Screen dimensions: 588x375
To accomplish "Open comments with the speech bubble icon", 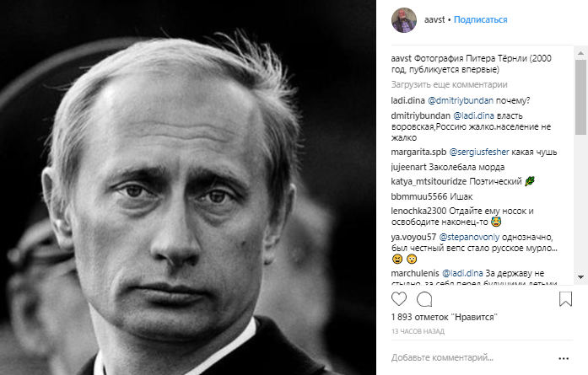I will click(424, 299).
